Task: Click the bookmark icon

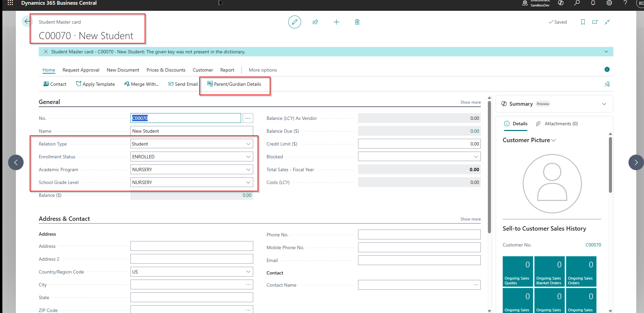Action: point(583,22)
